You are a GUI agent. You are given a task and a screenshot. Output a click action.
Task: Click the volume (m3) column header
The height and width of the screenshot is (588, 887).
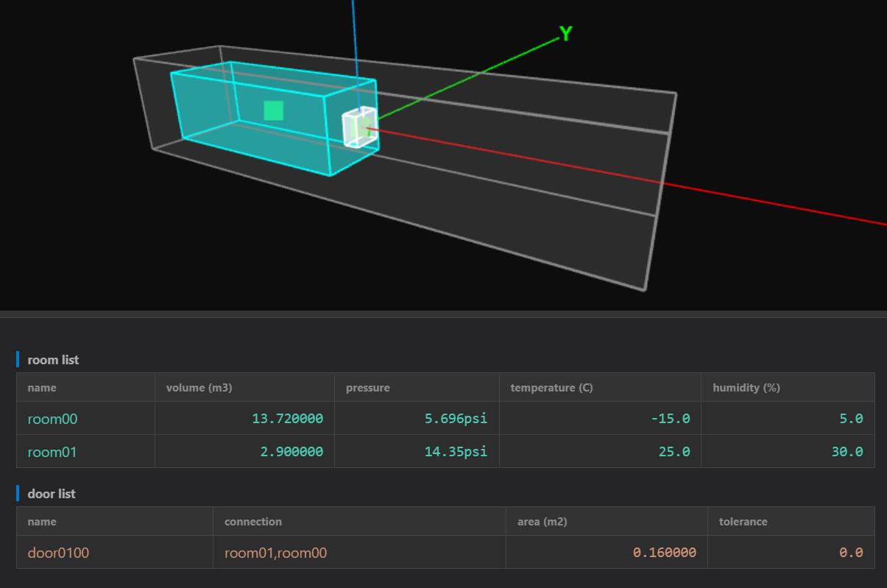point(199,388)
